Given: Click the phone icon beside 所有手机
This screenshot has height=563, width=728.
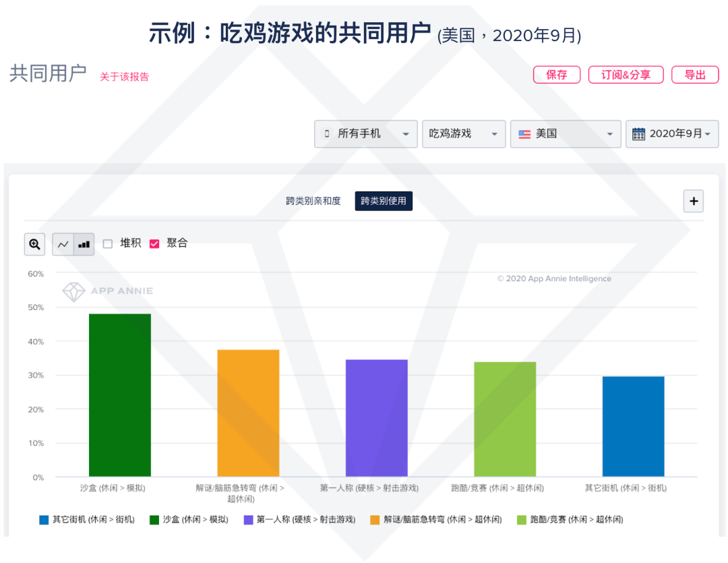Looking at the screenshot, I should pyautogui.click(x=327, y=134).
